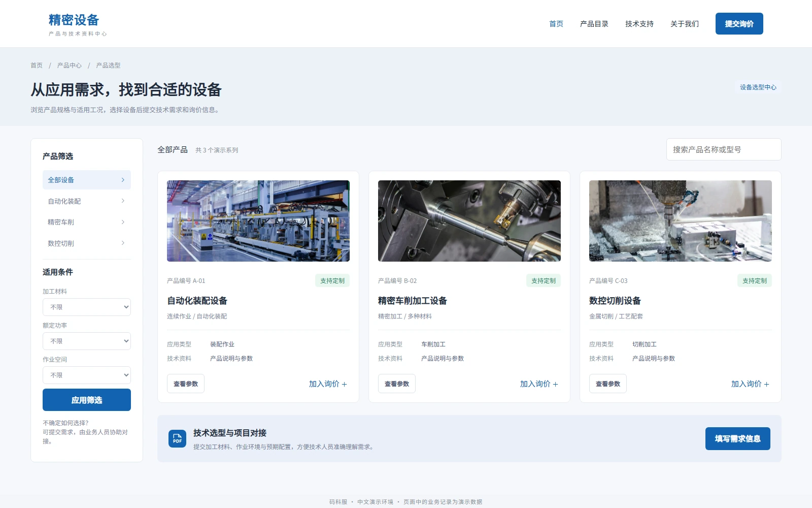Image resolution: width=812 pixels, height=508 pixels.
Task: Select 自动化装配 filter category
Action: coord(87,201)
